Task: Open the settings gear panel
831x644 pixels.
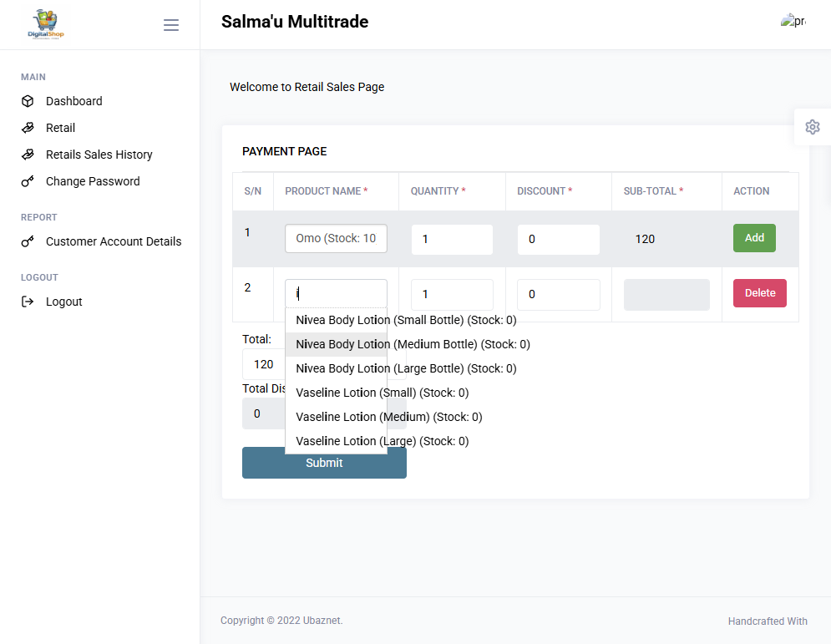Action: (x=812, y=127)
